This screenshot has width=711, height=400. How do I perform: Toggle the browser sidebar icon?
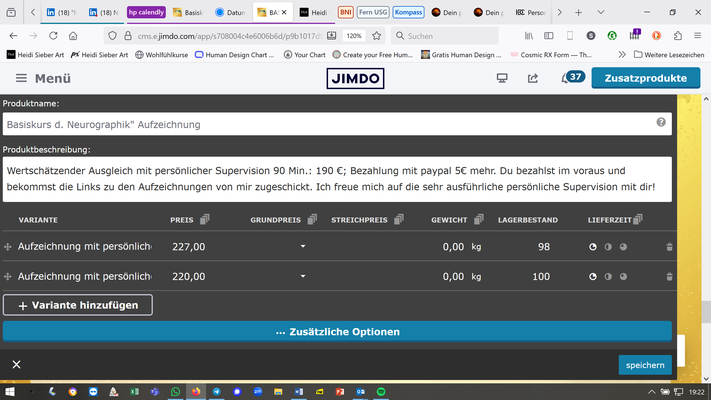(x=549, y=35)
